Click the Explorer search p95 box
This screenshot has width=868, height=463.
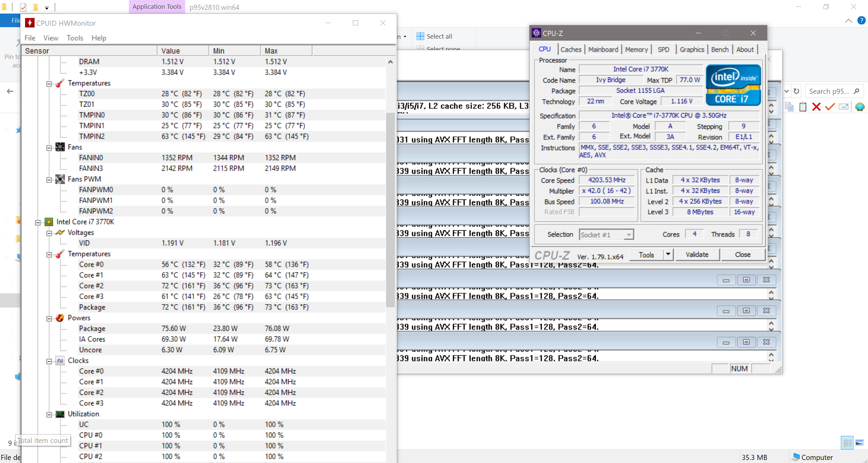[x=834, y=91]
